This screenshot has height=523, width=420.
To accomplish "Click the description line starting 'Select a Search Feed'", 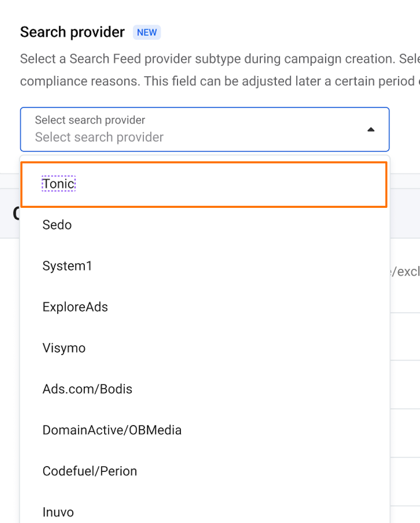I will coord(217,59).
